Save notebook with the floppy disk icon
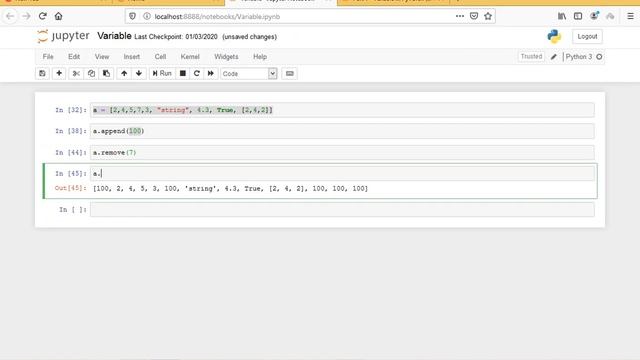The width and height of the screenshot is (640, 360). (42, 73)
